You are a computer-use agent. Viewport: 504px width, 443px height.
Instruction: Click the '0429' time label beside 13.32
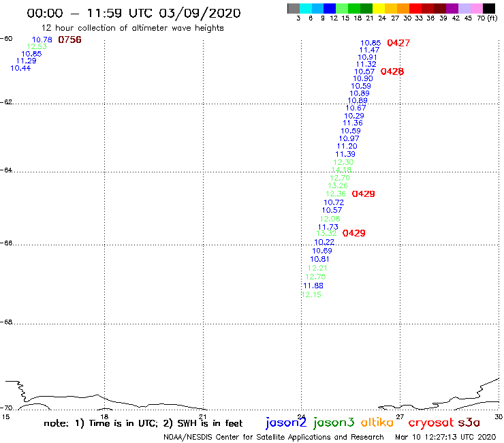tap(354, 233)
